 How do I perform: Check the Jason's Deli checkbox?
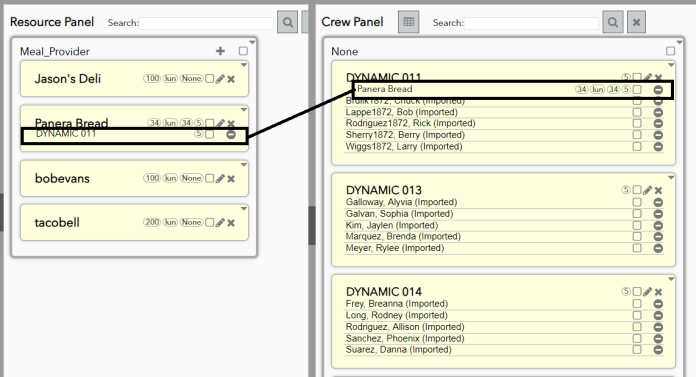[210, 79]
